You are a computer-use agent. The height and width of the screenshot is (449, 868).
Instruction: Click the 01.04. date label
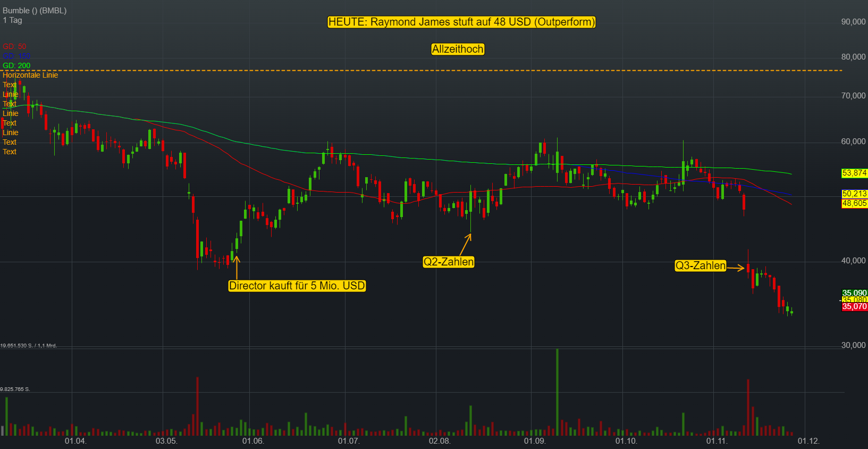tap(75, 441)
